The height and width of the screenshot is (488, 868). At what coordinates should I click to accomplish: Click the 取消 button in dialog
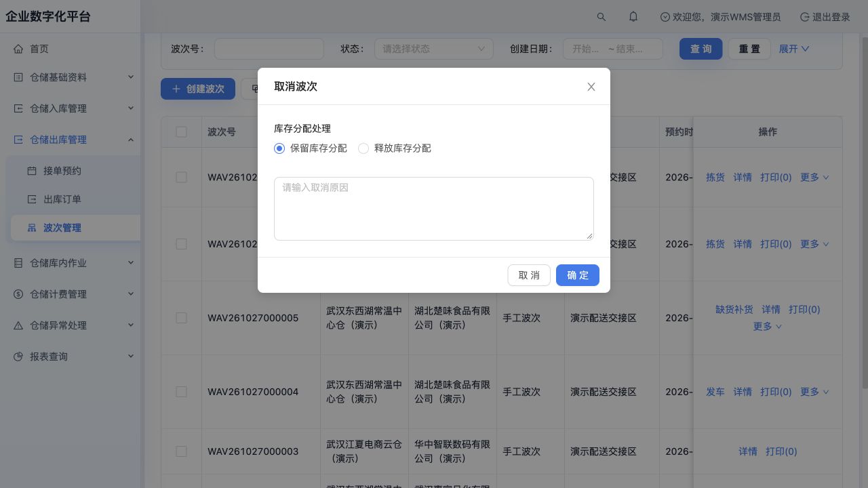529,275
